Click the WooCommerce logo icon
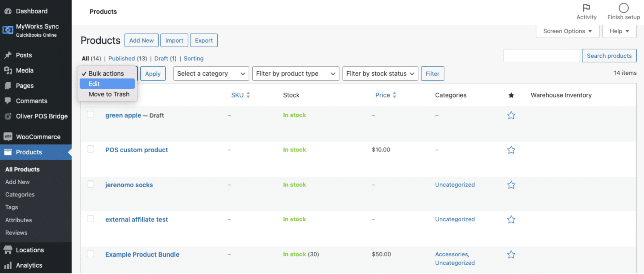 click(8, 137)
